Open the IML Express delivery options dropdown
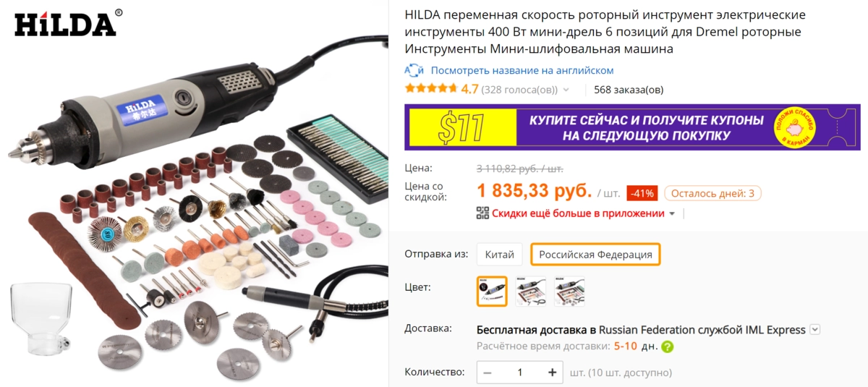Screen dimensions: 868x387 tap(815, 329)
